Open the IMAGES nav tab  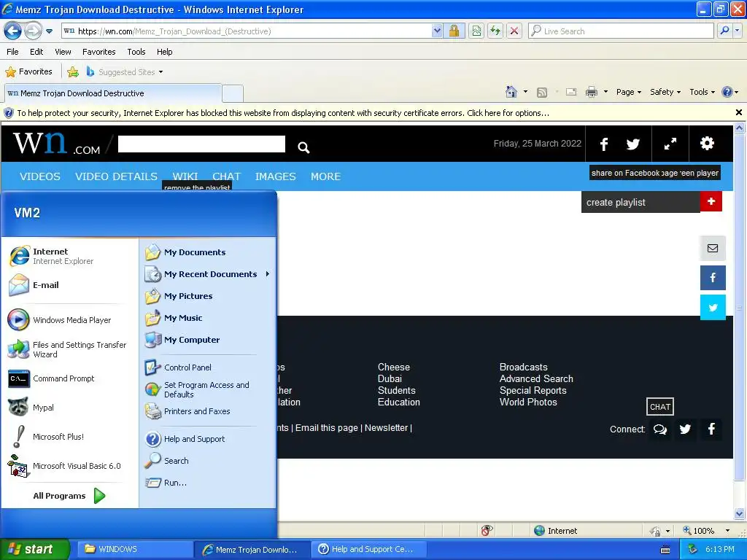[x=275, y=176]
